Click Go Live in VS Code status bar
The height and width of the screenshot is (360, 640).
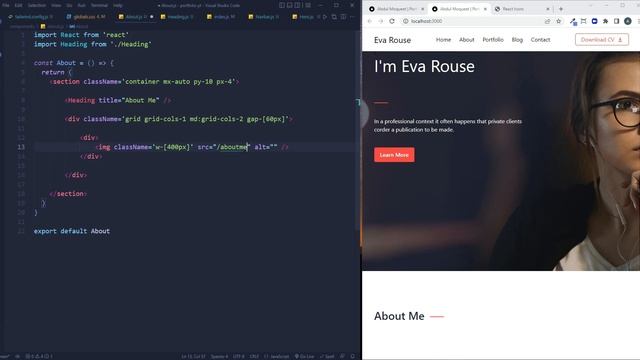[304, 356]
